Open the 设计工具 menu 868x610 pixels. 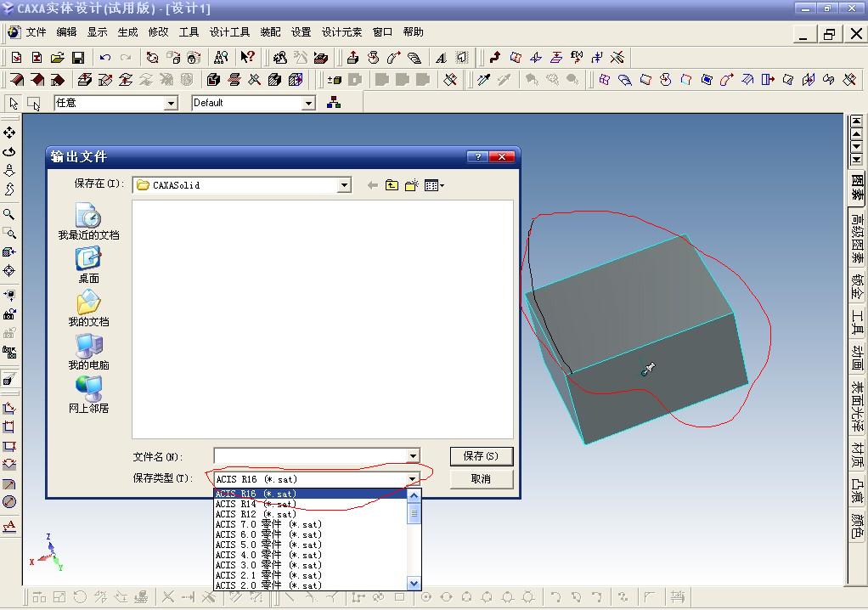tap(229, 32)
